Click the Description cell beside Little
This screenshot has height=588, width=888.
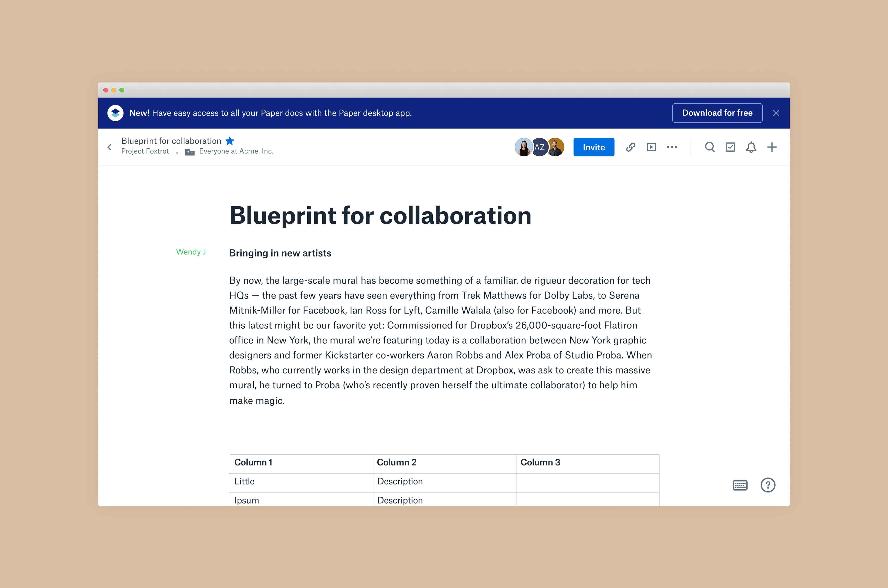[x=444, y=483]
